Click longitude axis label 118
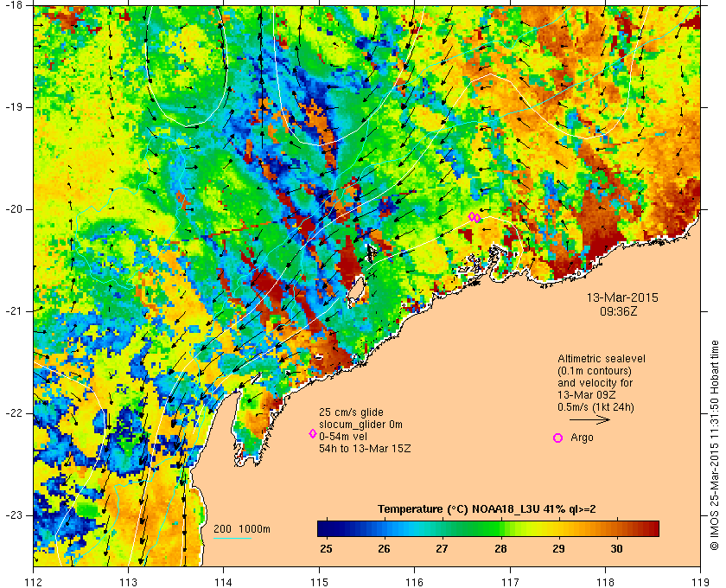The image size is (726, 588). tap(605, 581)
